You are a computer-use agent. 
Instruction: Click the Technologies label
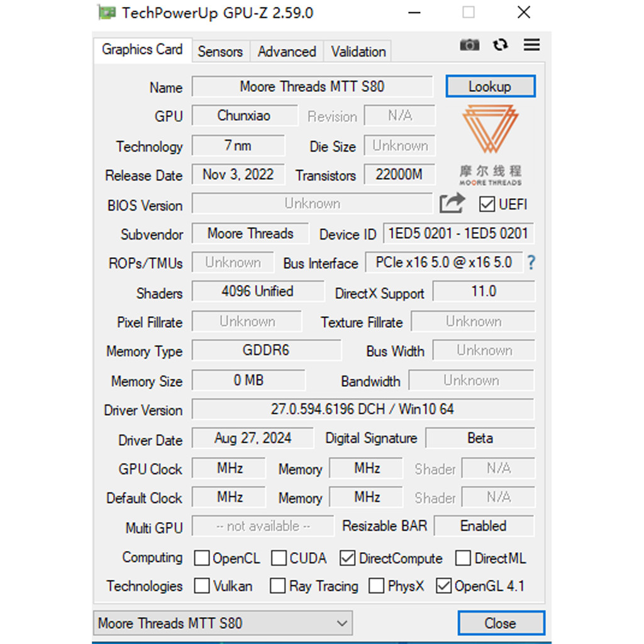(144, 586)
